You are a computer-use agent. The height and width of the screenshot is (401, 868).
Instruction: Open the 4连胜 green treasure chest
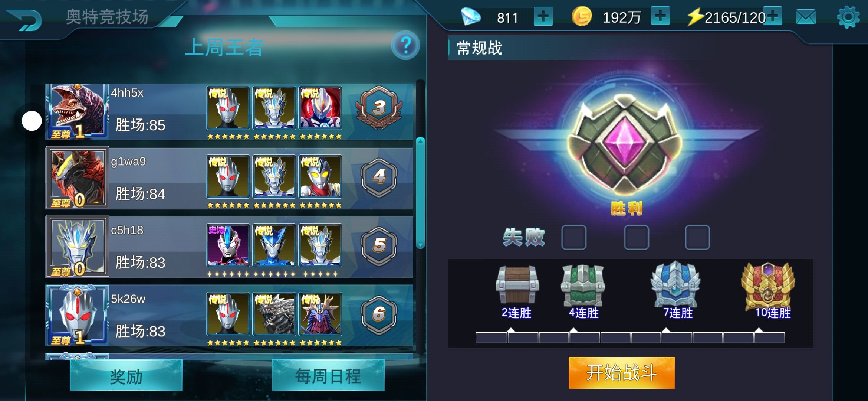coord(583,285)
